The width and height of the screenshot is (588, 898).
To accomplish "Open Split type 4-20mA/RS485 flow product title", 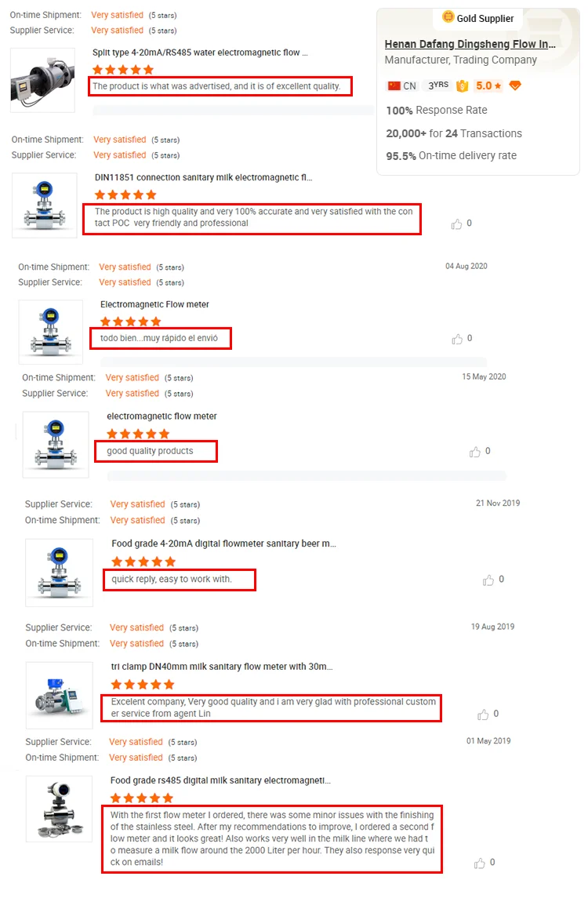I will coord(201,53).
